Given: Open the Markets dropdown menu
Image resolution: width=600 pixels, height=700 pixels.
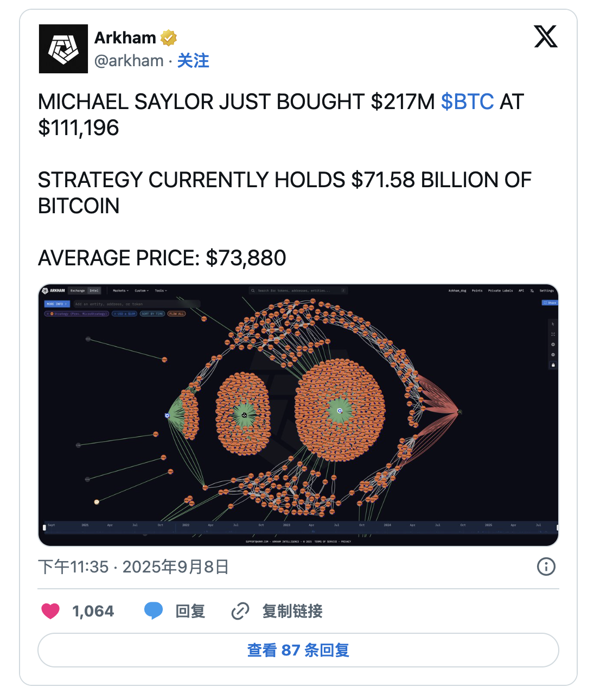Looking at the screenshot, I should coord(120,291).
